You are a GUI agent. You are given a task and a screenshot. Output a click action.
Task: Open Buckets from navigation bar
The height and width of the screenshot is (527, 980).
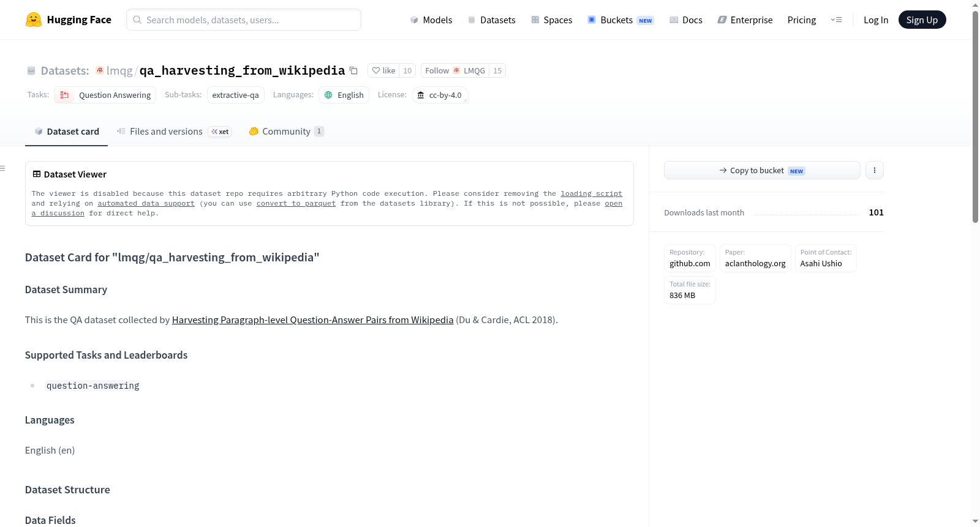pyautogui.click(x=620, y=20)
